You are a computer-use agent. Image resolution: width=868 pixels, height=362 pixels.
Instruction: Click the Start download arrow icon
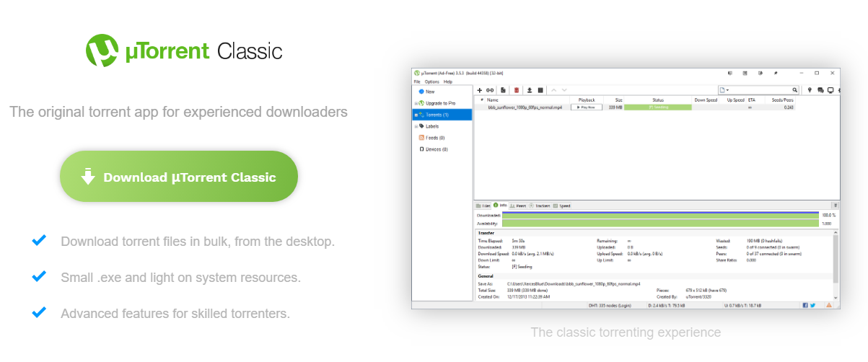(x=529, y=90)
